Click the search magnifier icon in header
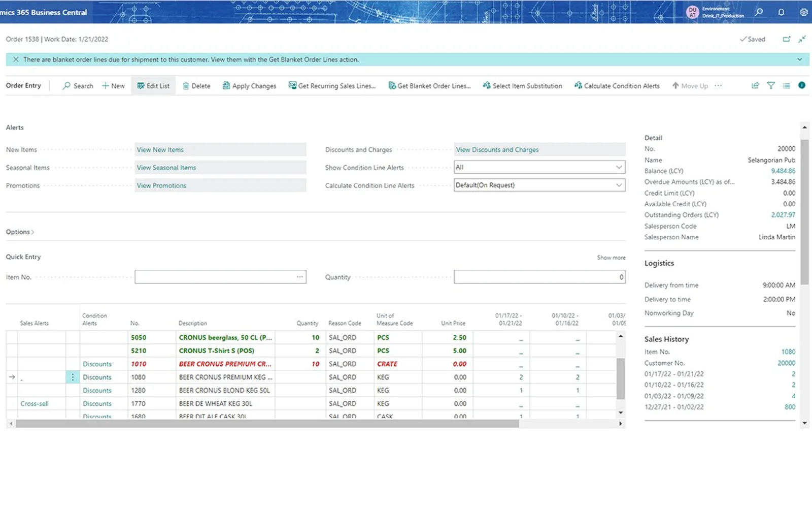Screen dimensions: 812x508 coord(759,12)
